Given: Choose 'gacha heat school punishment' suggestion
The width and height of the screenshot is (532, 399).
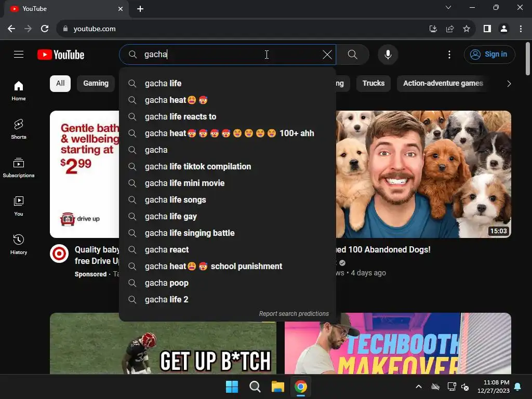Looking at the screenshot, I should click(228, 267).
